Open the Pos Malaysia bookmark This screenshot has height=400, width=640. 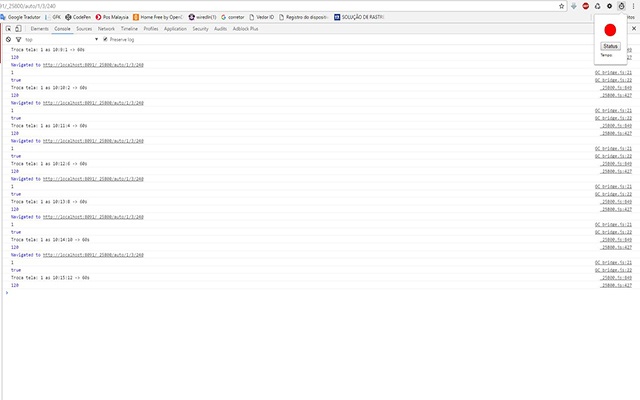pos(112,17)
